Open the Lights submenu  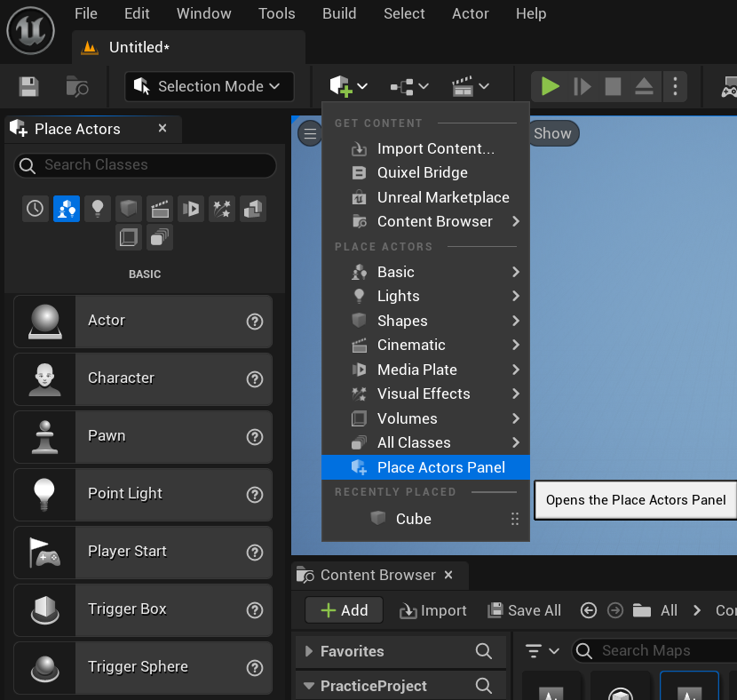(x=425, y=296)
